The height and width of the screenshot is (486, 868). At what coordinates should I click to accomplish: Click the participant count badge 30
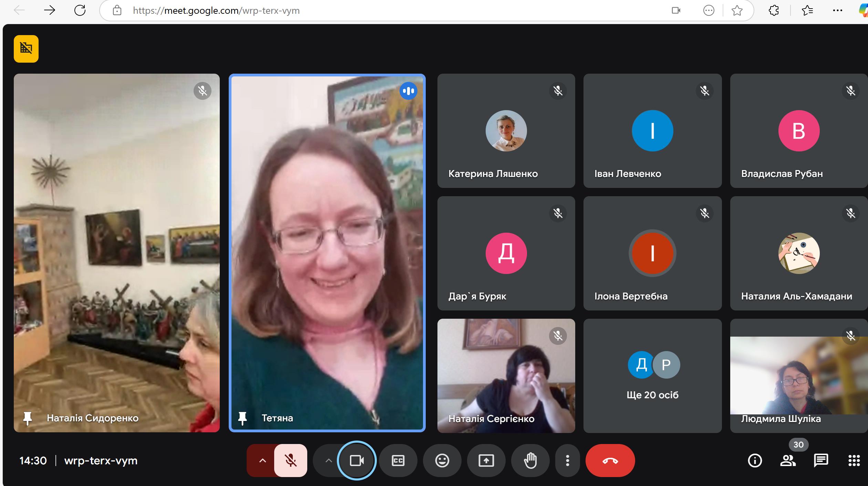point(798,444)
